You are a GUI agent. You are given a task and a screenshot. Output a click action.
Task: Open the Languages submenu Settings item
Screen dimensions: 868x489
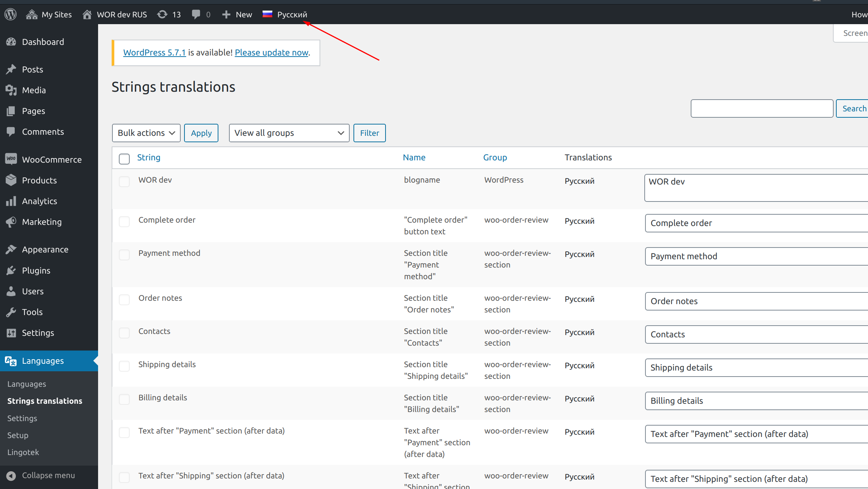22,418
